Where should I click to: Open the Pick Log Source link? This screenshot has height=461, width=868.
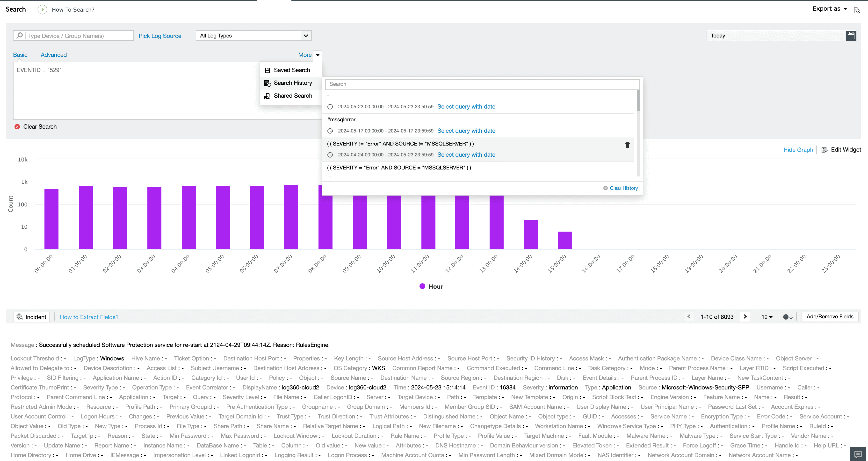tap(160, 36)
